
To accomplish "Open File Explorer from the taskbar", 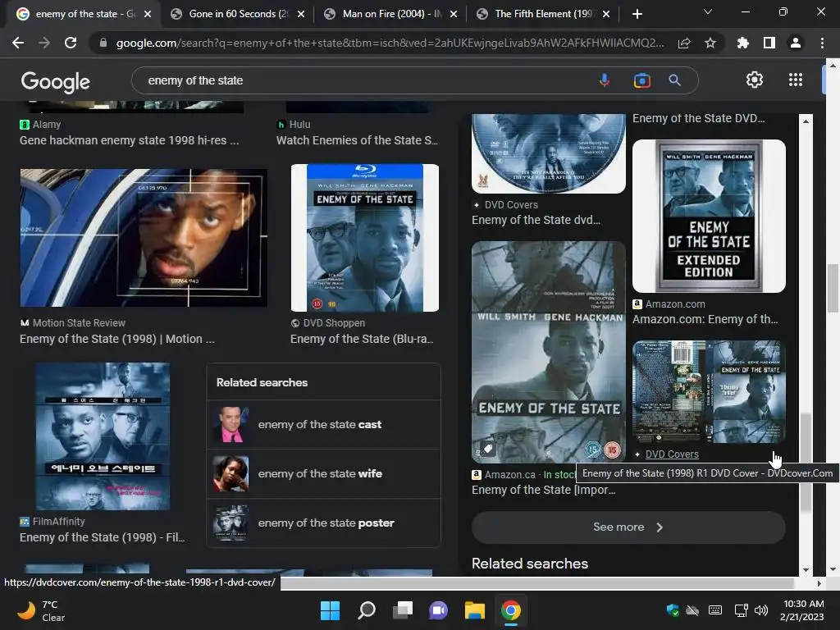I will pyautogui.click(x=475, y=610).
